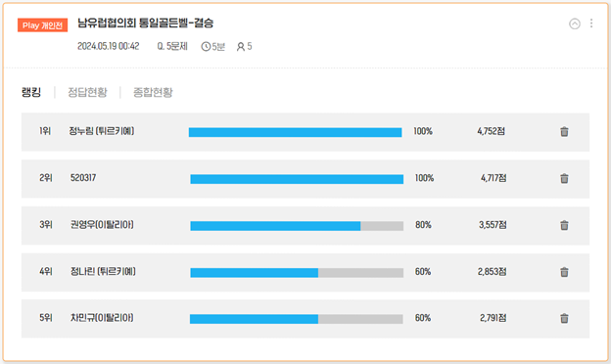The height and width of the screenshot is (364, 611).
Task: Delete 2위 520317 entry with trash icon
Action: click(x=564, y=178)
